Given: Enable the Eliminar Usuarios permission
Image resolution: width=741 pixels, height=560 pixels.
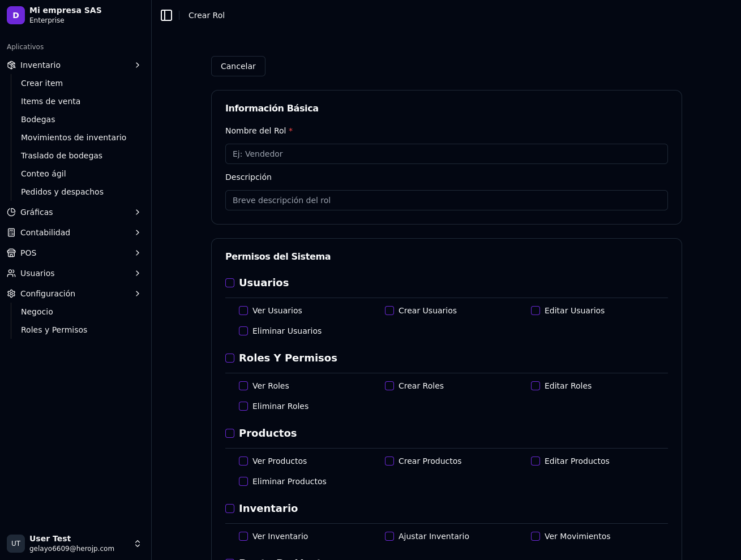Looking at the screenshot, I should [243, 331].
